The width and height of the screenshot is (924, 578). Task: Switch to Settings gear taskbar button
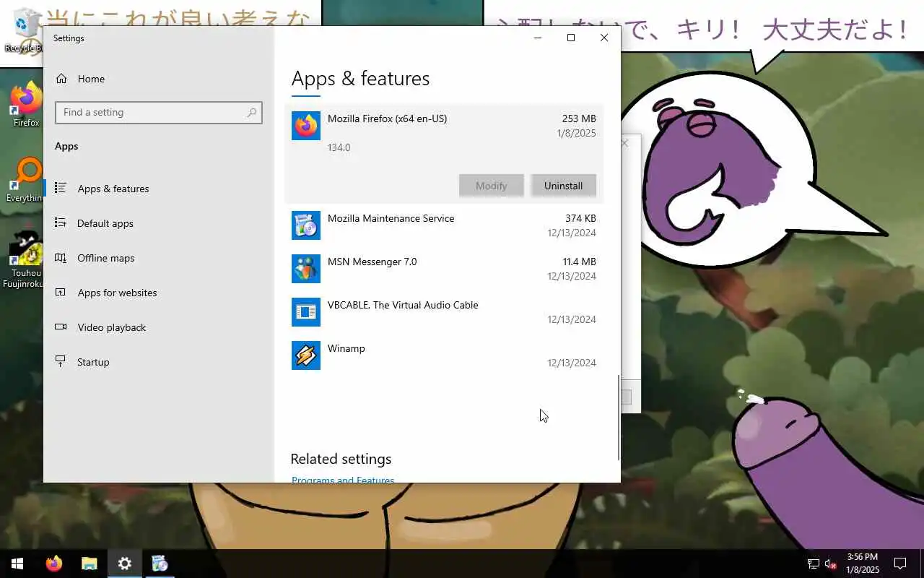point(124,564)
